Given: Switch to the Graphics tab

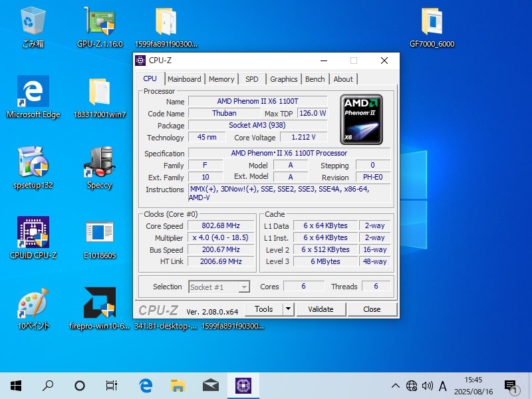Looking at the screenshot, I should click(284, 79).
